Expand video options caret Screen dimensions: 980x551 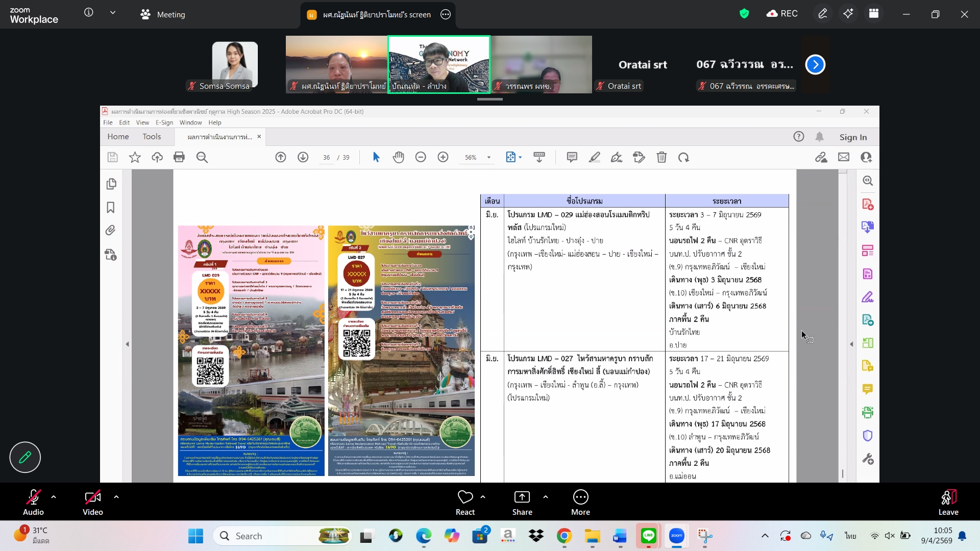tap(116, 496)
